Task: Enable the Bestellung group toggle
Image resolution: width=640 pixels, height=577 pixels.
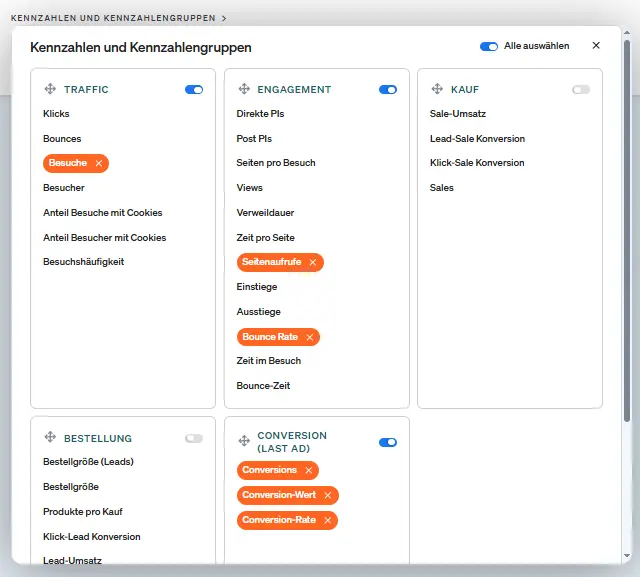Action: [194, 438]
